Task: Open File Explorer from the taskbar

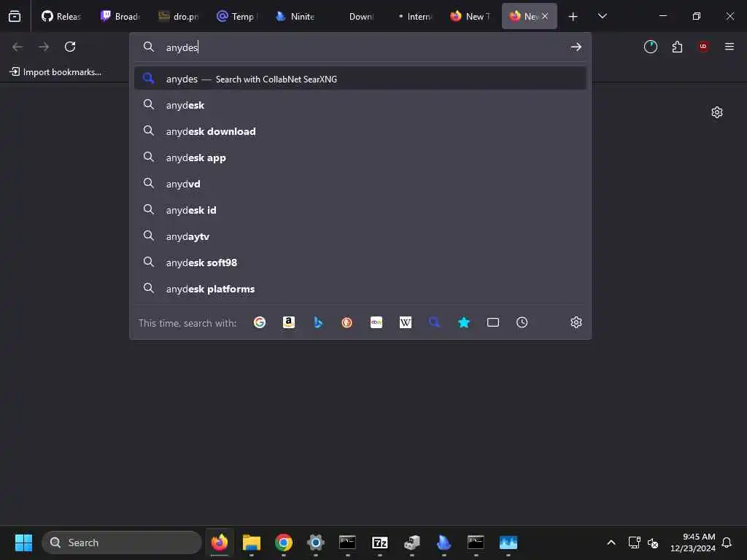Action: (x=252, y=542)
